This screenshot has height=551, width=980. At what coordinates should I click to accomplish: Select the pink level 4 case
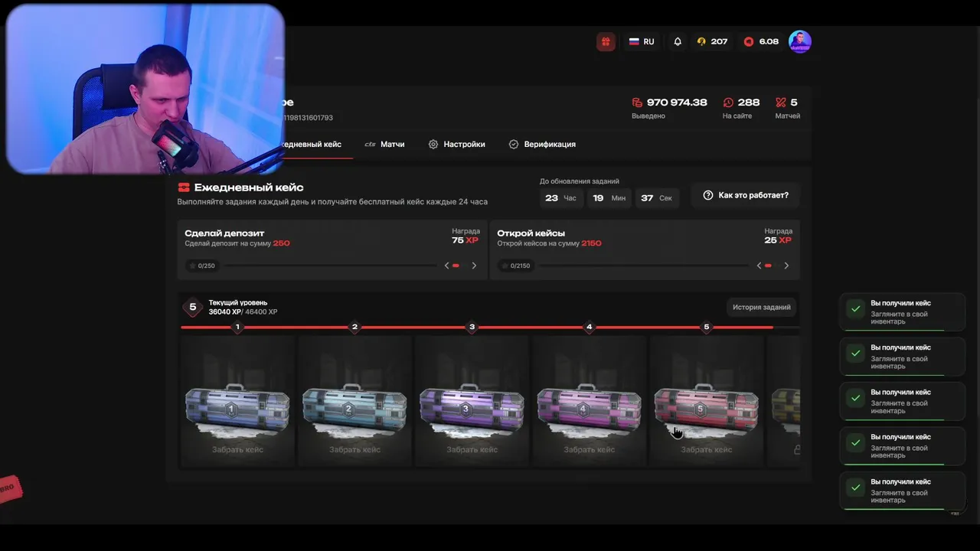pos(589,409)
